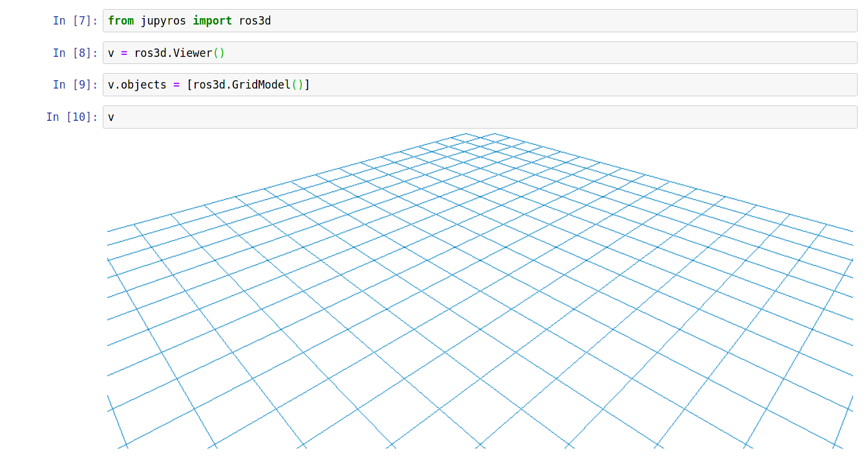Screen dimensions: 868x459
Task: Focus the code cell containing only 'v'
Action: 480,117
